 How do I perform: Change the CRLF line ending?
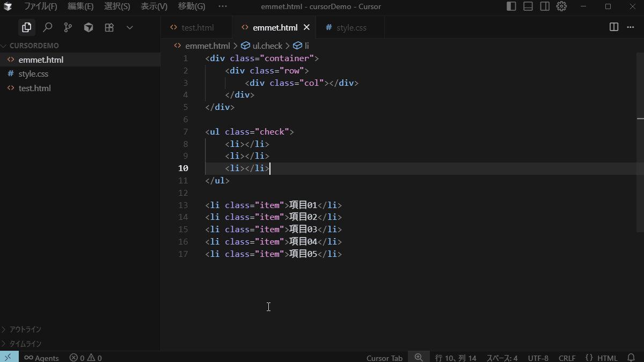567,358
